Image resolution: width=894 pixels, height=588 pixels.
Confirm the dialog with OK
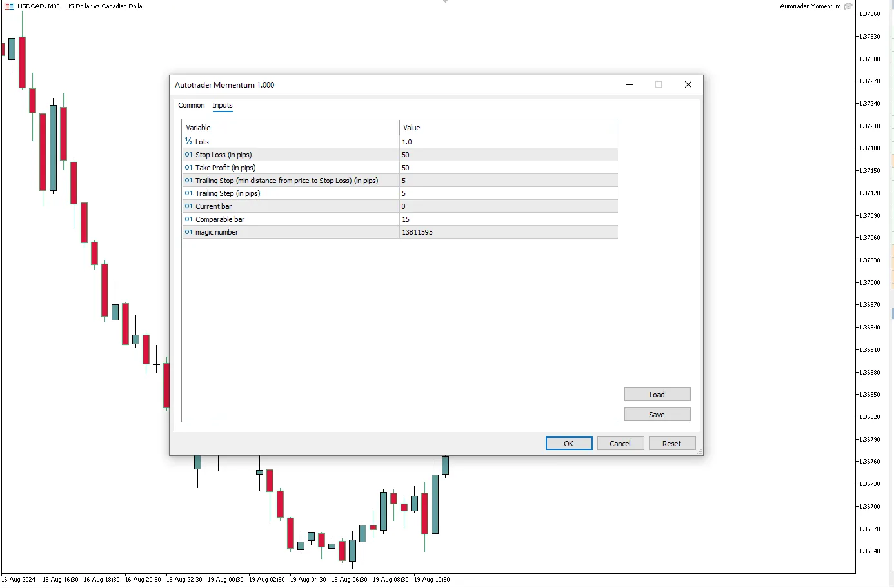click(x=569, y=444)
